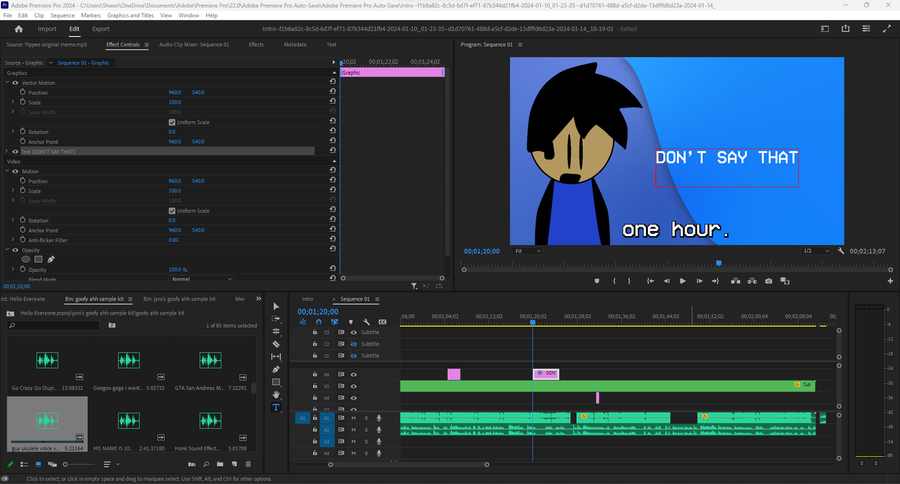This screenshot has height=484, width=900.
Task: Select the Hand tool
Action: (276, 394)
